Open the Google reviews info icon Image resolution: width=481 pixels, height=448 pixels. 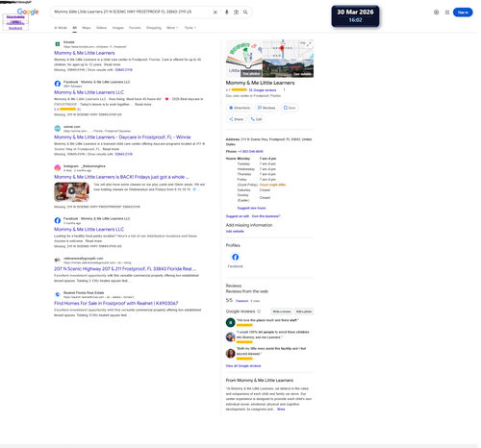259,311
